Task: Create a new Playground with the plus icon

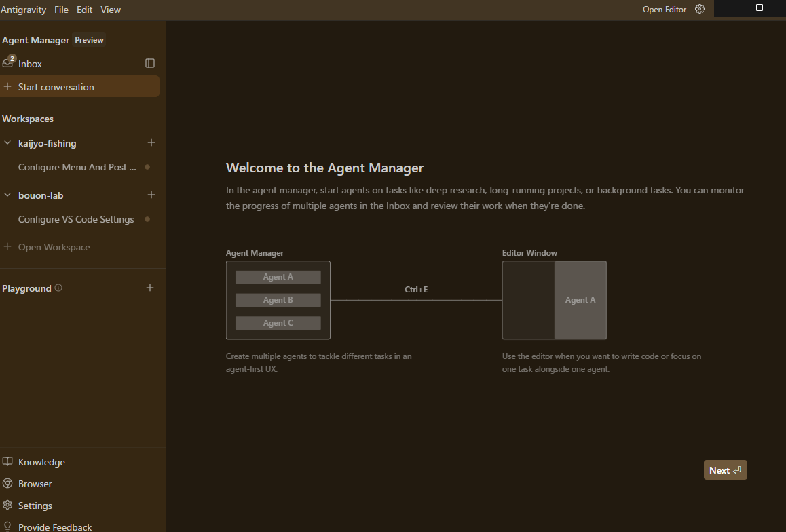Action: click(x=149, y=288)
